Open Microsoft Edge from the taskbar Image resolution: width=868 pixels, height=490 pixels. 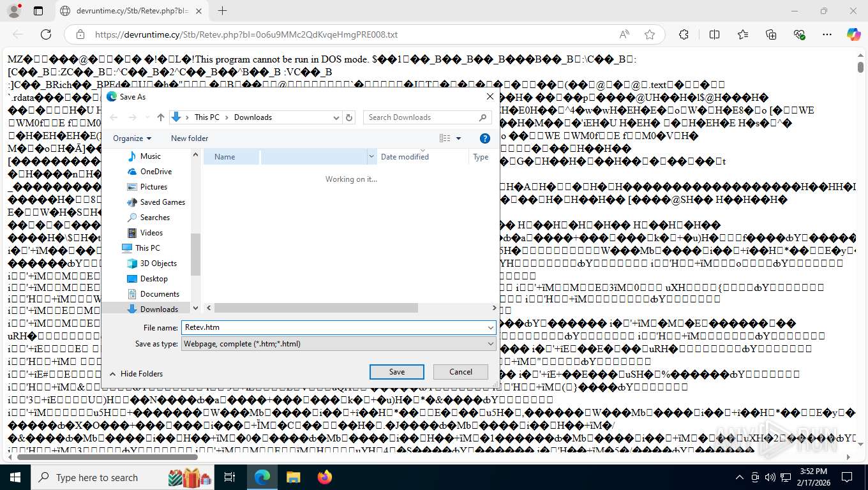(x=262, y=477)
